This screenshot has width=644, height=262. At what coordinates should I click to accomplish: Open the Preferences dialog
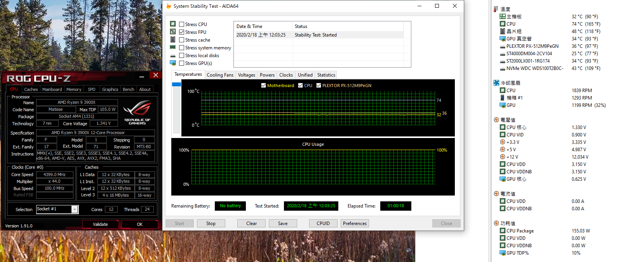[355, 224]
